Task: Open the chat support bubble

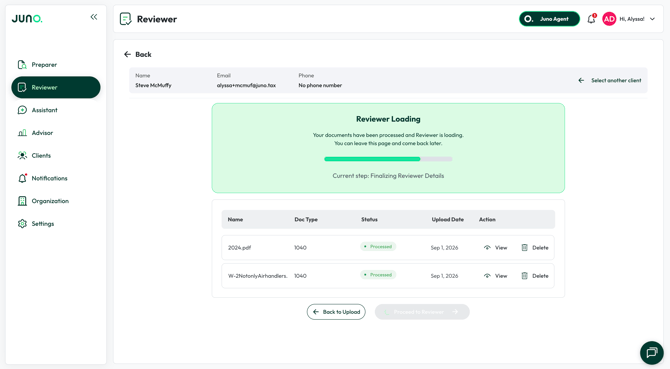Action: click(652, 352)
